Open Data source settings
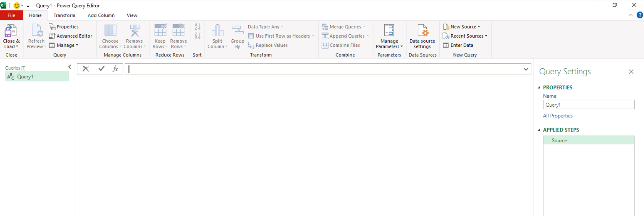 point(422,36)
